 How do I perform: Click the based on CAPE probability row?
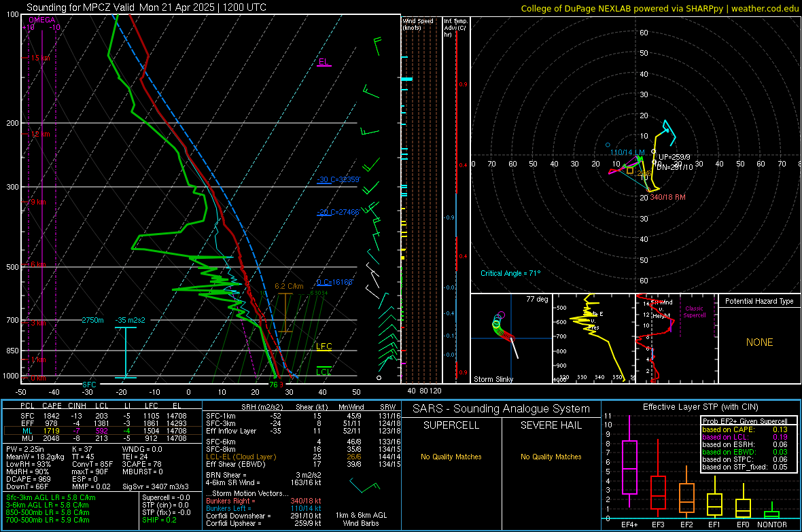745,429
